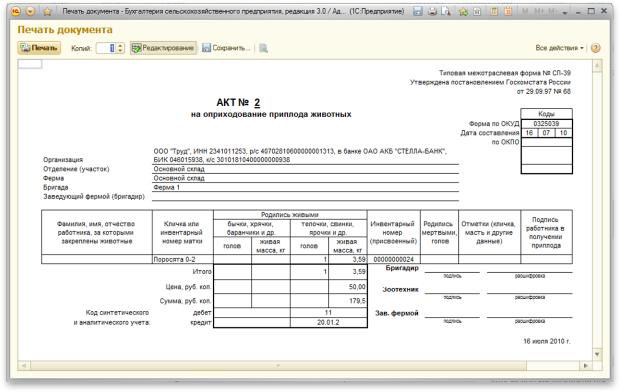Viewport: 620px width, 392px height.
Task: Click the 'Родилось мертвыми, голов' header
Action: [x=439, y=233]
